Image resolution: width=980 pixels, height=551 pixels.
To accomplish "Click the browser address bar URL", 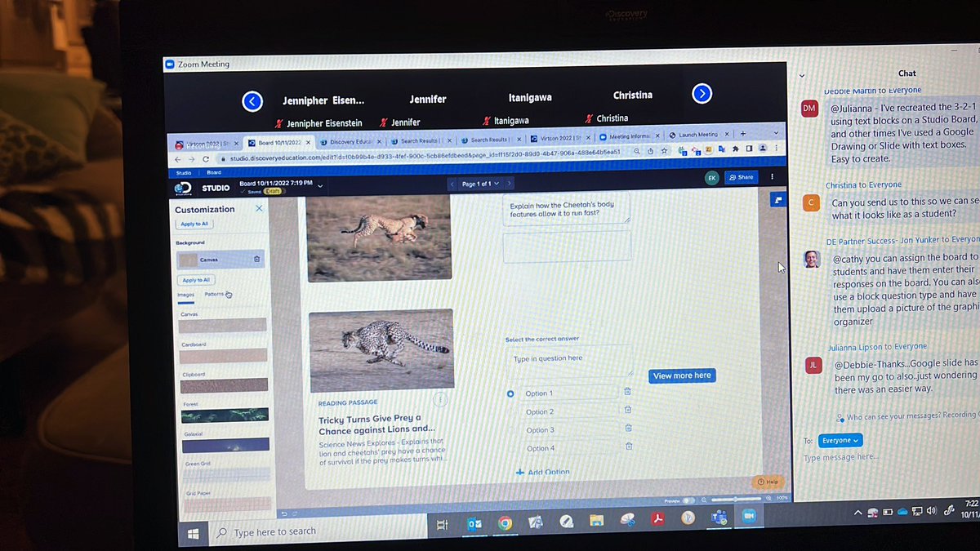I will click(x=425, y=156).
